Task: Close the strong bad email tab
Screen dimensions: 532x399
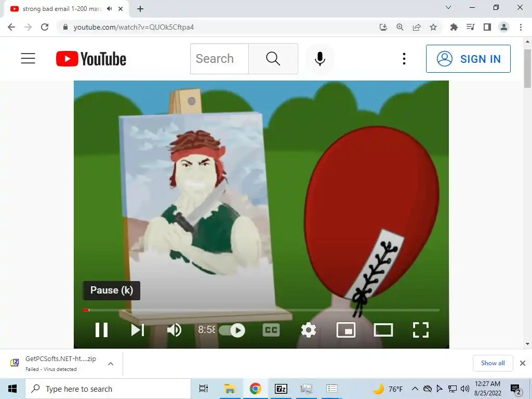Action: pos(121,9)
